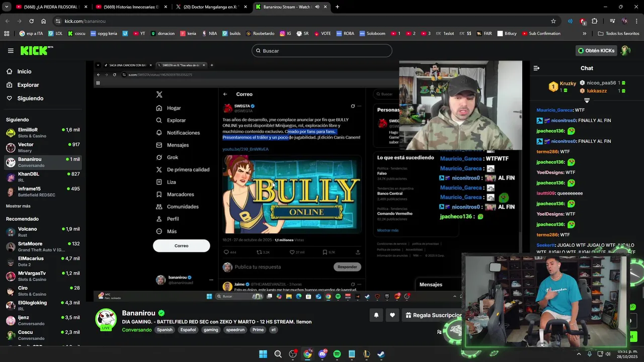Open Explorar in the sidebar
This screenshot has height=362, width=644.
pos(28,85)
